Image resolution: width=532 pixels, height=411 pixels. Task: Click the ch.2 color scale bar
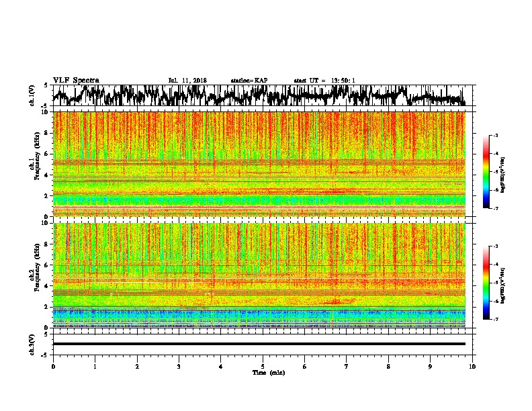[x=486, y=283]
